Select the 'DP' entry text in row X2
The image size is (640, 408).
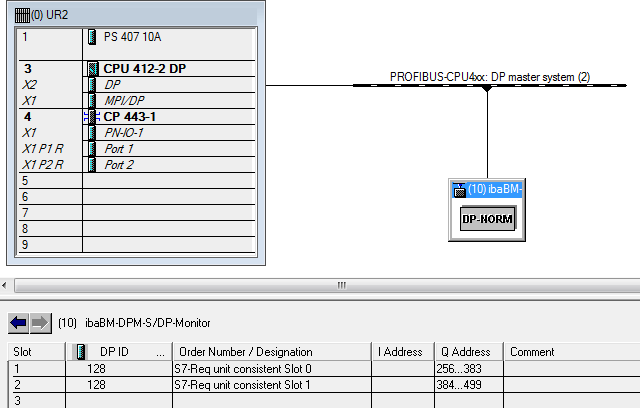tap(112, 84)
